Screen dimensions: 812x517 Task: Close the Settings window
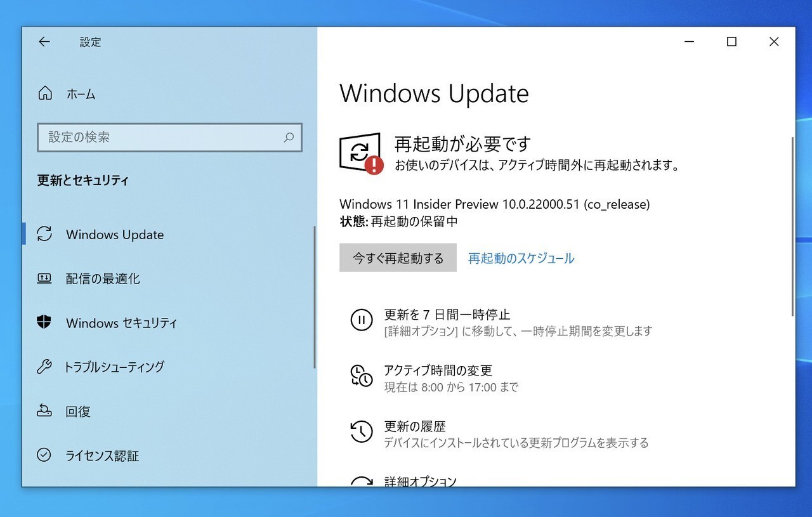[774, 42]
